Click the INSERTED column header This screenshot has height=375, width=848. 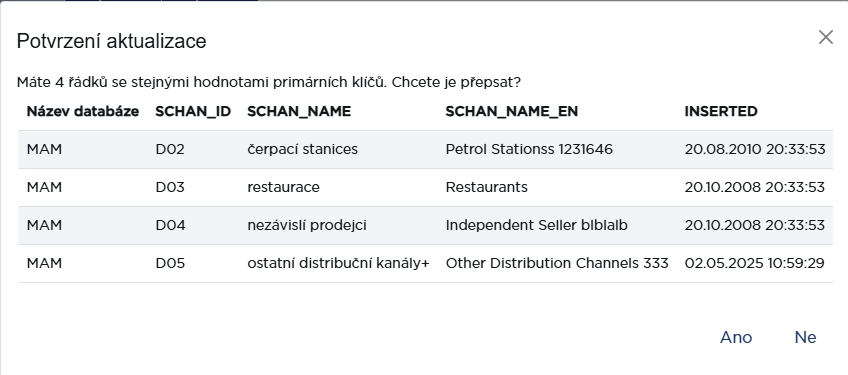click(x=721, y=111)
